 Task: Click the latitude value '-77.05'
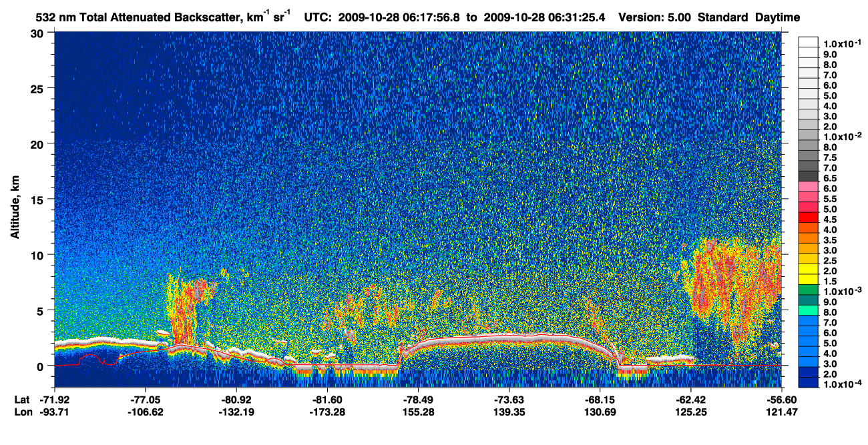(x=146, y=400)
